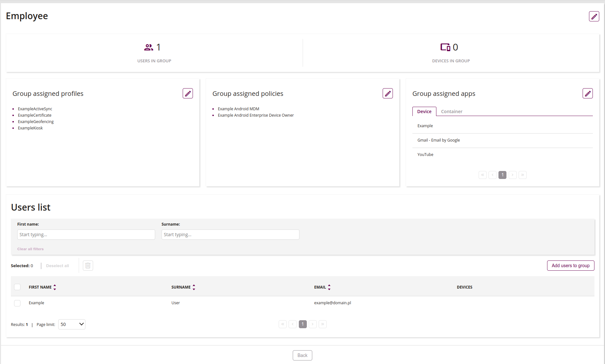Screen dimensions: 605x364
Task: Go to last page in users list pagination
Action: [x=322, y=324]
